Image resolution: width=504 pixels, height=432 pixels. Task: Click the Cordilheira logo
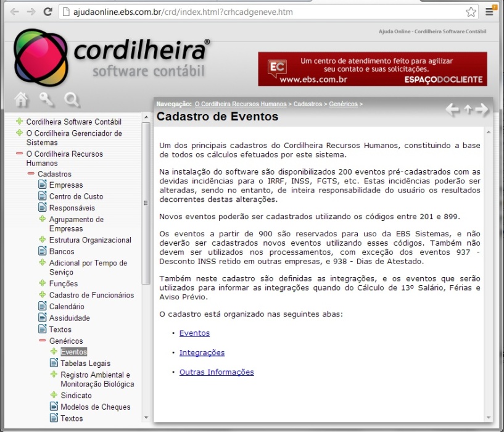coord(112,57)
